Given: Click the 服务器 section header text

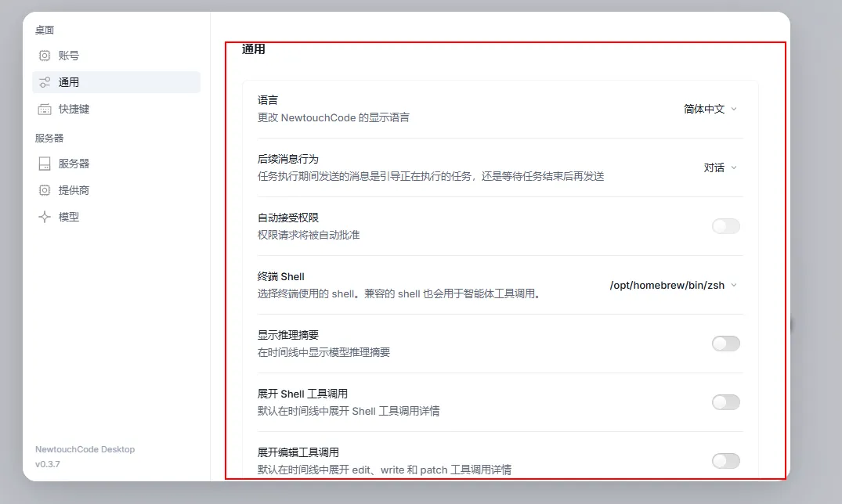Looking at the screenshot, I should click(49, 138).
